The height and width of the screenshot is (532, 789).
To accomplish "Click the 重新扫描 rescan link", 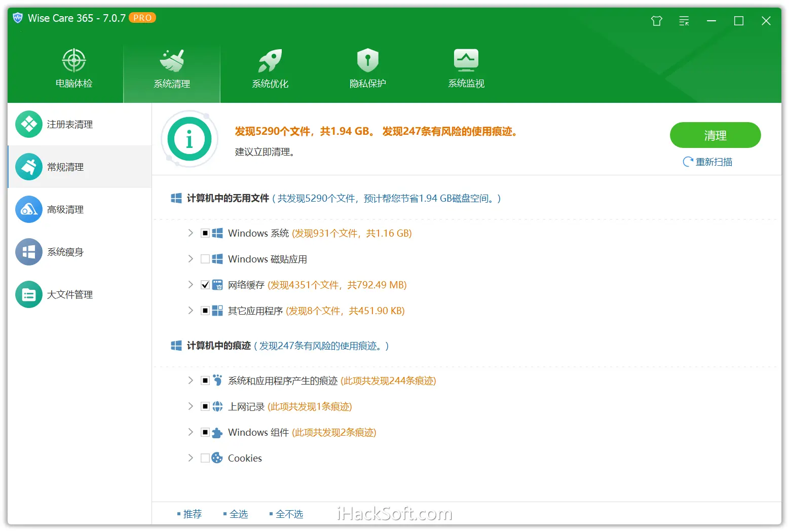I will (707, 162).
